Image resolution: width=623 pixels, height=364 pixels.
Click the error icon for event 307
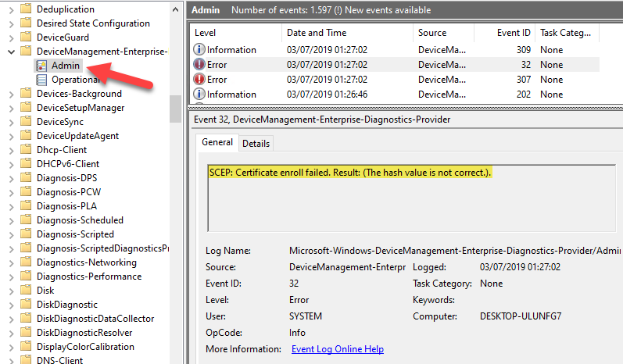200,80
